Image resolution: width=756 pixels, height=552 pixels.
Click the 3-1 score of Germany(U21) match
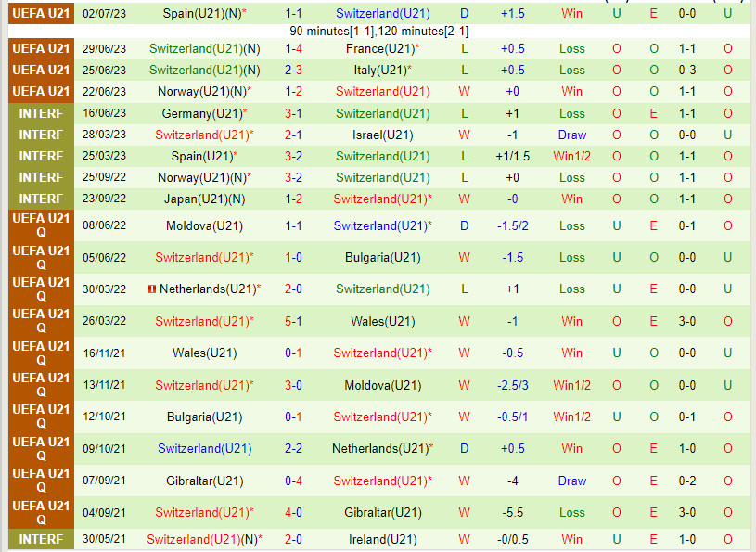point(294,114)
